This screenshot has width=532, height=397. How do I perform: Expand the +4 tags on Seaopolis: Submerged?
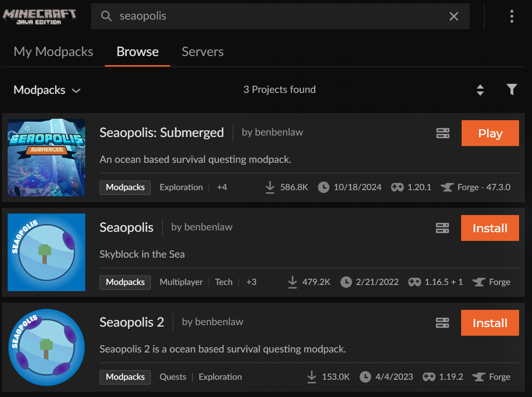pos(222,187)
